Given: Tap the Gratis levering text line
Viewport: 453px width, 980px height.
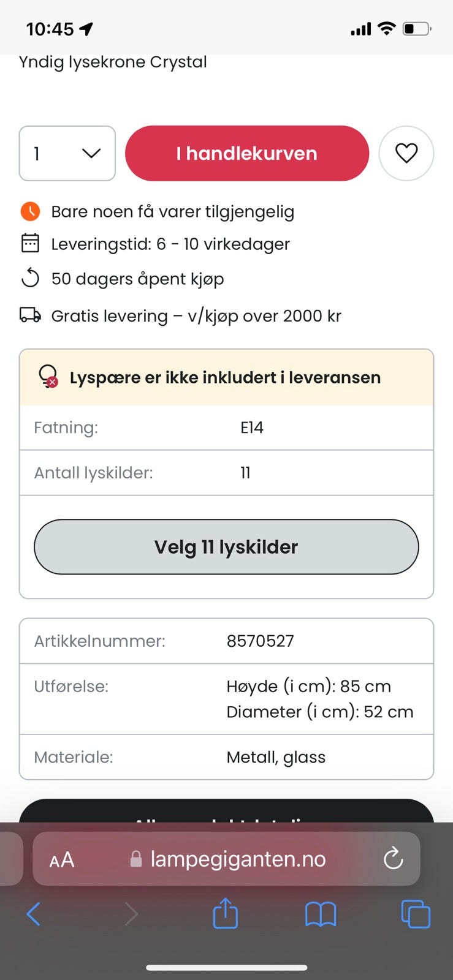Looking at the screenshot, I should click(196, 316).
